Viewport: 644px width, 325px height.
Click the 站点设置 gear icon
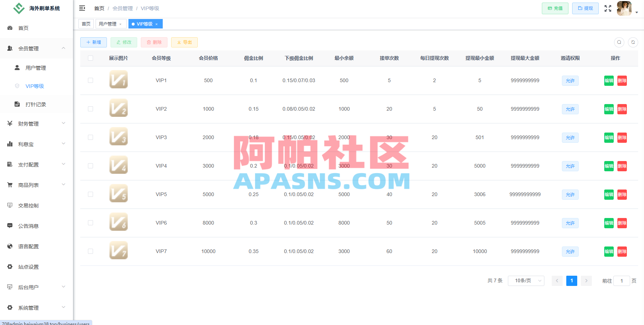point(10,267)
